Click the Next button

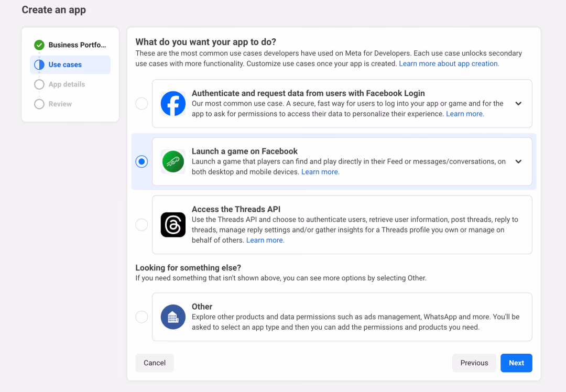(x=516, y=363)
